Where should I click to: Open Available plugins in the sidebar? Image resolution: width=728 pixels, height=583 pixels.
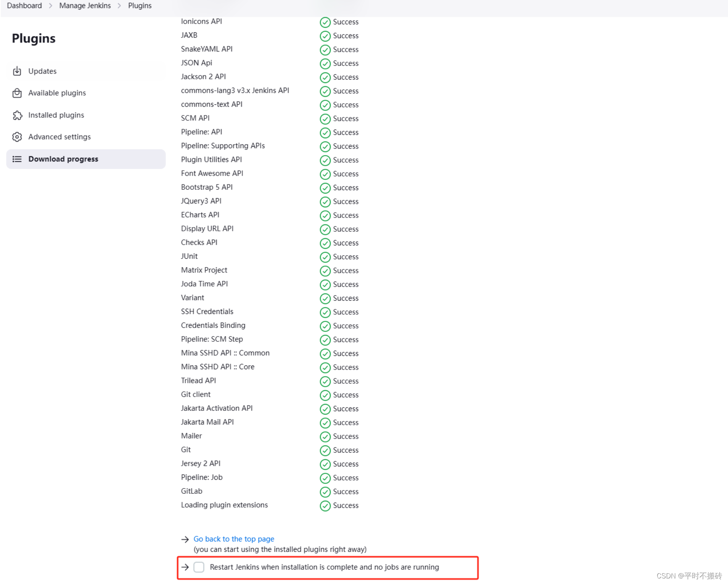point(86,93)
